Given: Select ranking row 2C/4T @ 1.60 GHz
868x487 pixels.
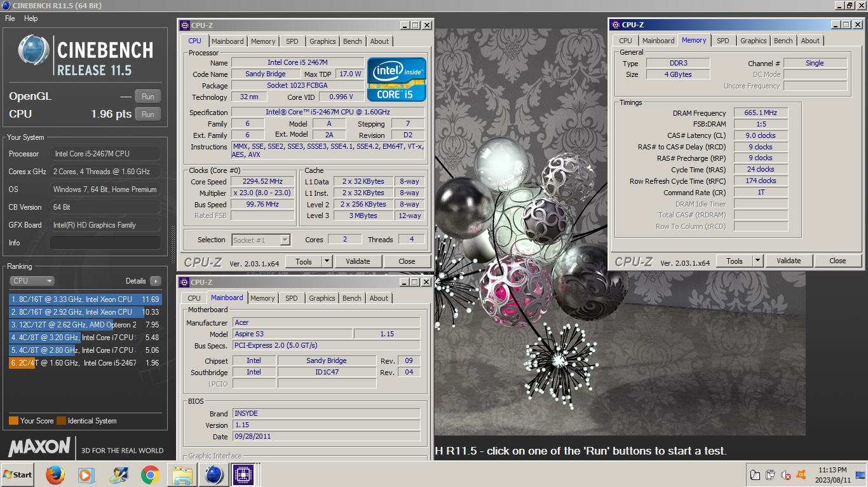Looking at the screenshot, I should tap(85, 363).
